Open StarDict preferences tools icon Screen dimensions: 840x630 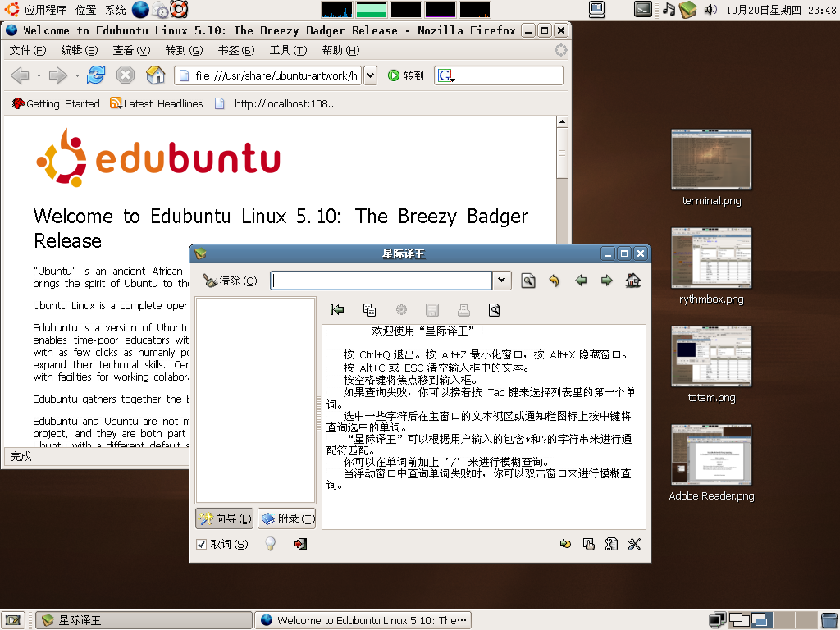click(x=634, y=545)
